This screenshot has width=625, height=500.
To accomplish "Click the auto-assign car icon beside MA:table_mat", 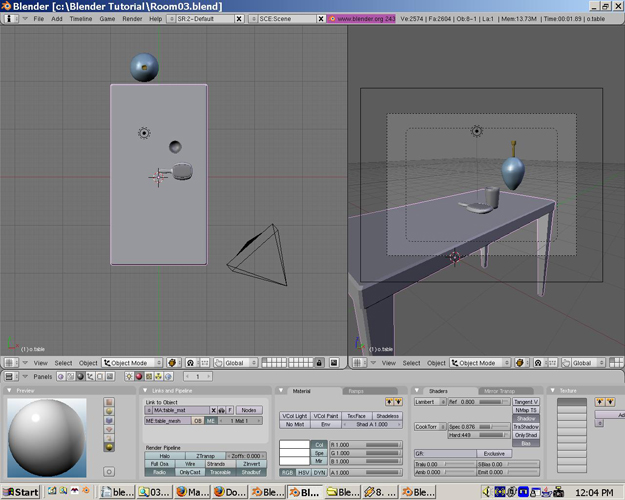I will coord(222,410).
